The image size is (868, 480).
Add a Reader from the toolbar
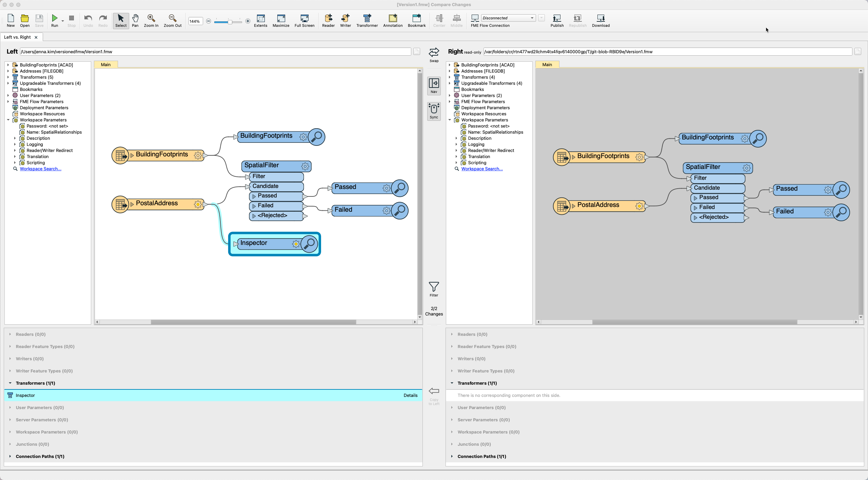point(329,20)
